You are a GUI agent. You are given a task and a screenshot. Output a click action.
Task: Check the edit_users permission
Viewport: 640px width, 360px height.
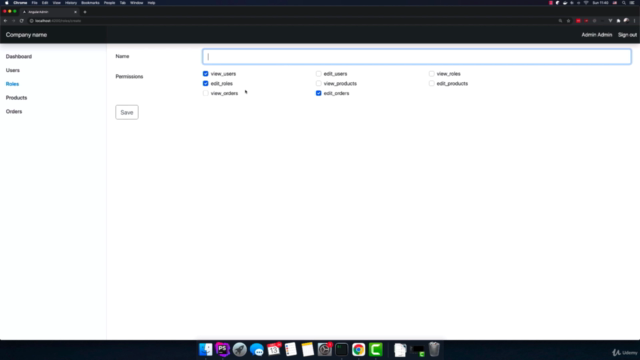(x=318, y=74)
